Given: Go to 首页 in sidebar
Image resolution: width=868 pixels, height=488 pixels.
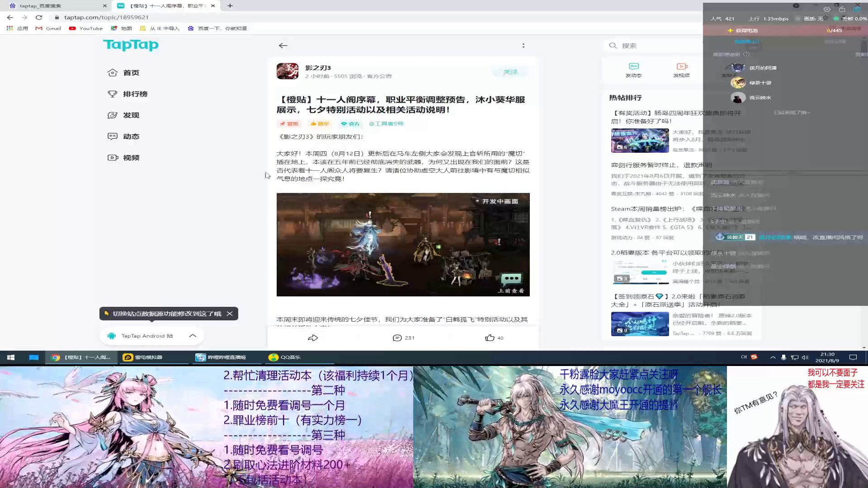Looking at the screenshot, I should (x=123, y=73).
